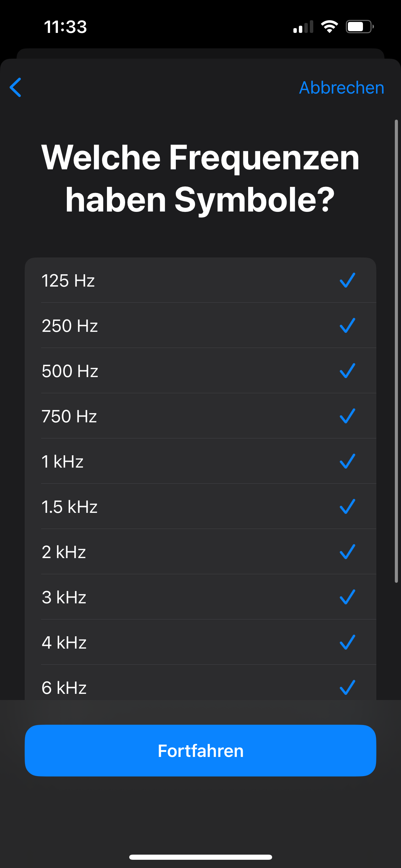Uncheck the 125 Hz checkmark
The width and height of the screenshot is (401, 868).
[x=347, y=280]
